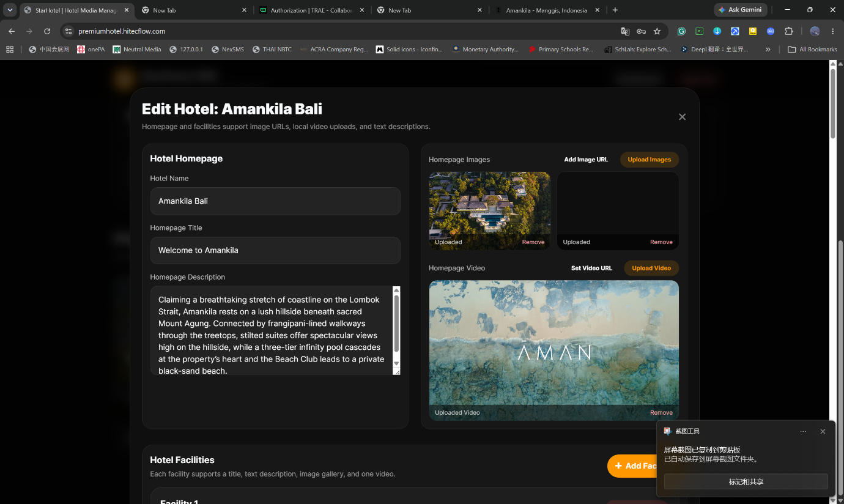Image resolution: width=844 pixels, height=504 pixels.
Task: Dismiss the 截图工具 notification
Action: (x=823, y=431)
